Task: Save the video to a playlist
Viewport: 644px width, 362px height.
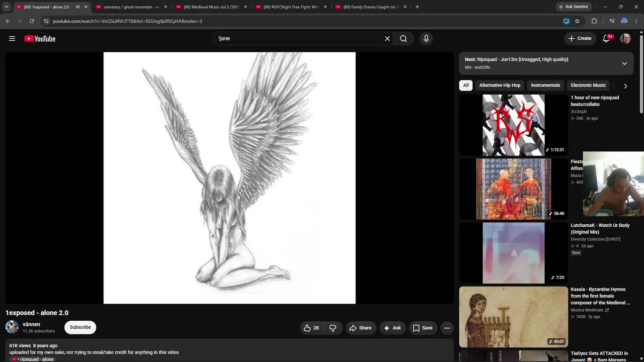Action: 423,328
